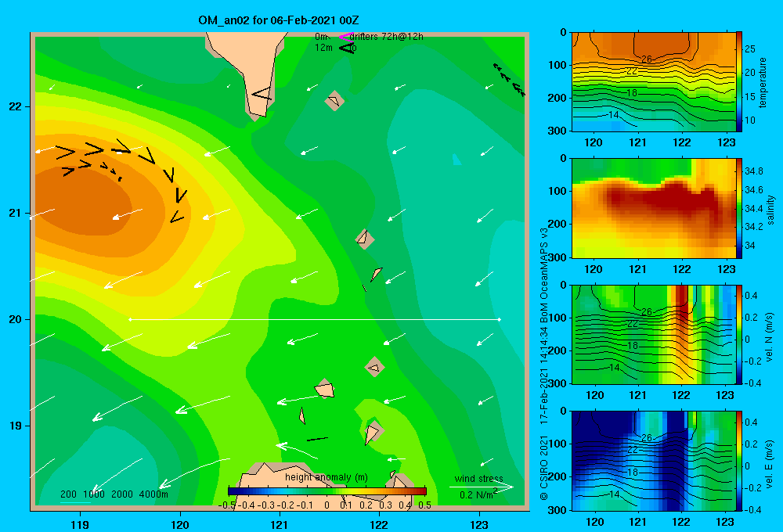Click the 'height anomaly (m)' label

coord(327,477)
